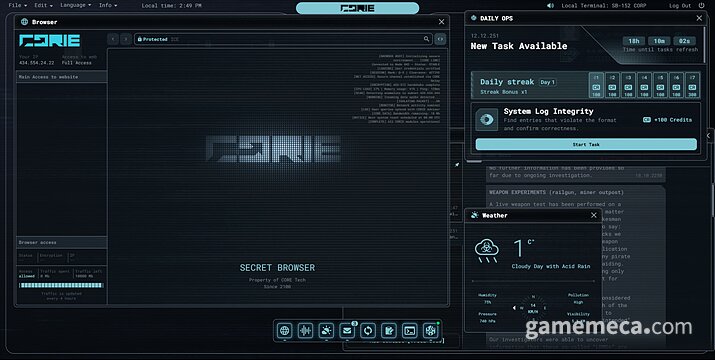715x360 pixels.
Task: Click the Daily Ops title bar icon
Action: pos(473,18)
